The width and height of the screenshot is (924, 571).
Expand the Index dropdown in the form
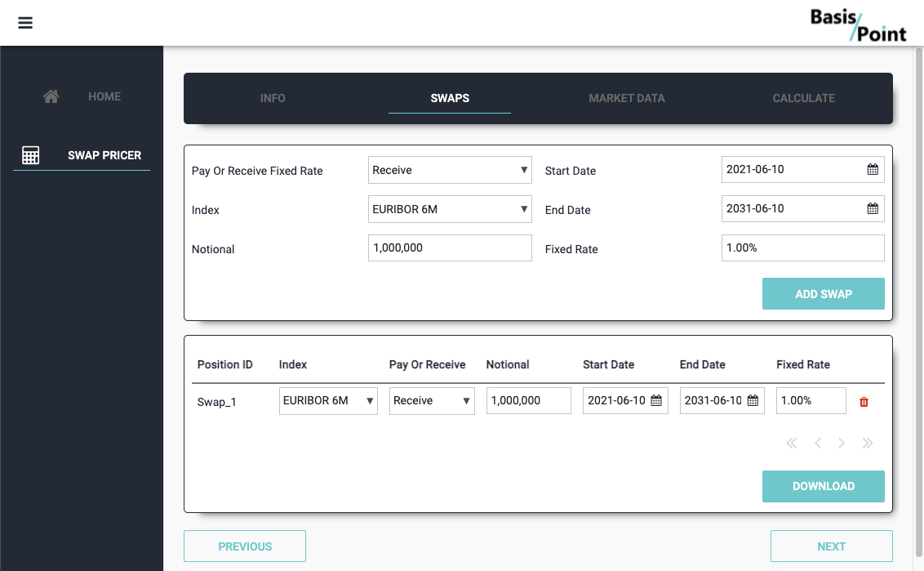pyautogui.click(x=450, y=209)
